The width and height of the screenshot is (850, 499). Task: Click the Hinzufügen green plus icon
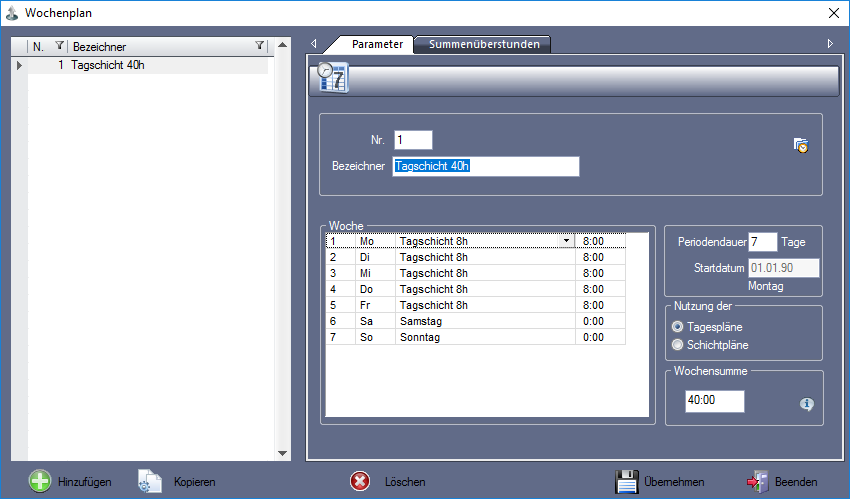pos(40,481)
